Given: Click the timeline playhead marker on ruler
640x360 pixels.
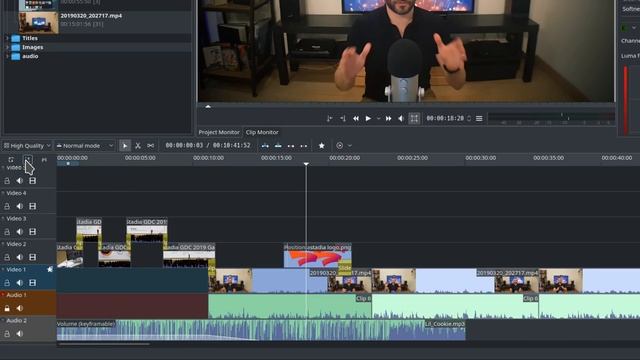Looking at the screenshot, I should click(x=306, y=164).
